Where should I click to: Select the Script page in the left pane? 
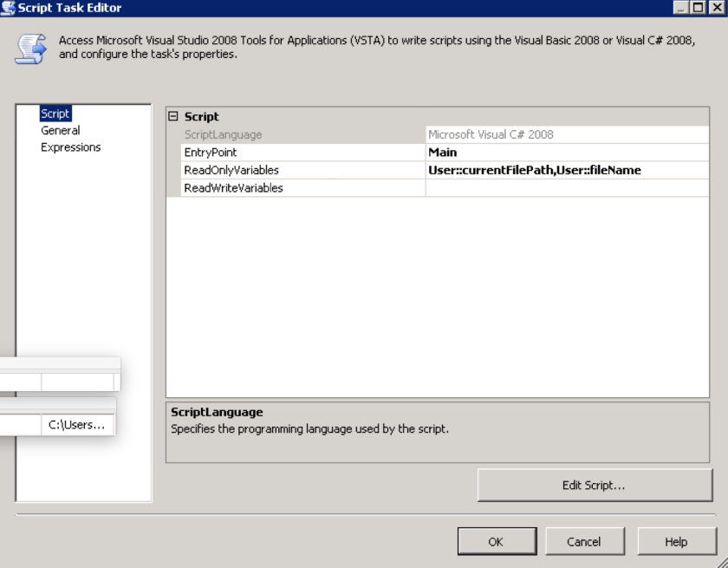click(55, 114)
